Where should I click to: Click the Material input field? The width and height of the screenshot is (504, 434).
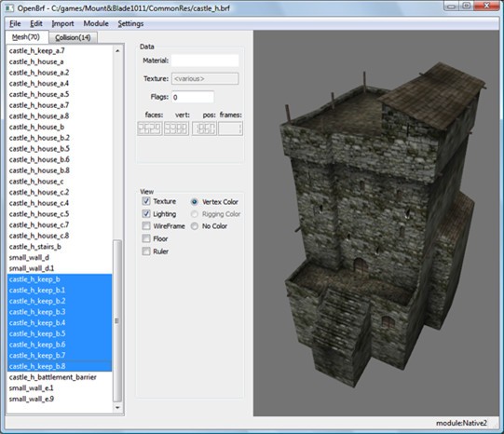point(205,61)
